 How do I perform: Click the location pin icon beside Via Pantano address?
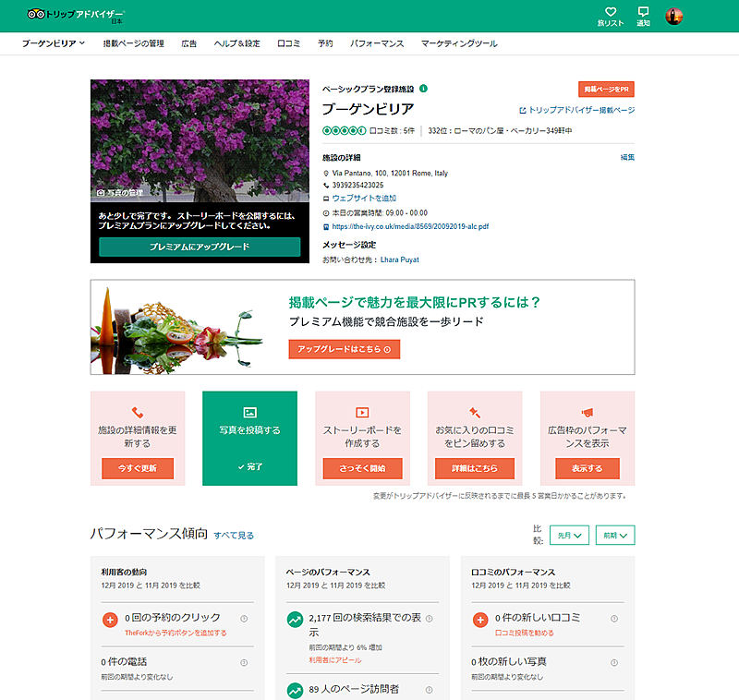[x=326, y=174]
